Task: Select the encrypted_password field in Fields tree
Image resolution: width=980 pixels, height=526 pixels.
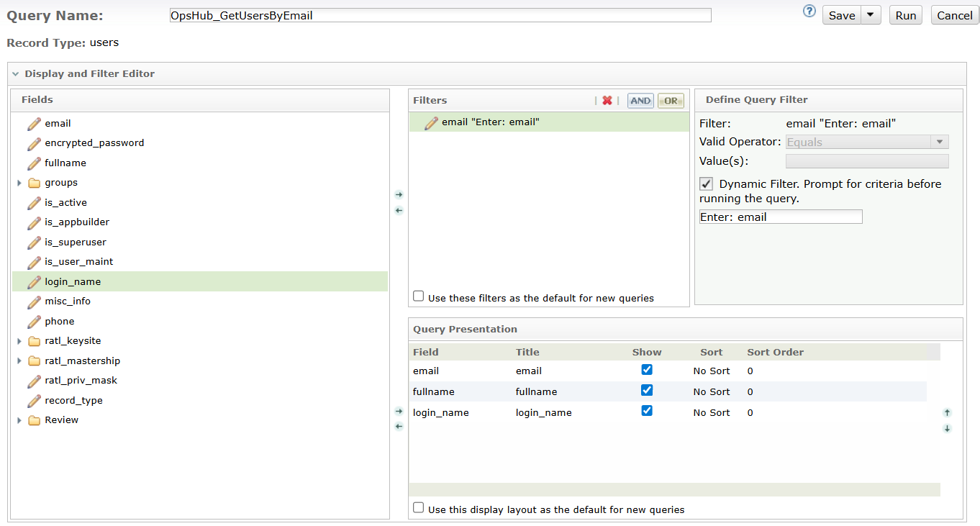Action: click(x=94, y=143)
